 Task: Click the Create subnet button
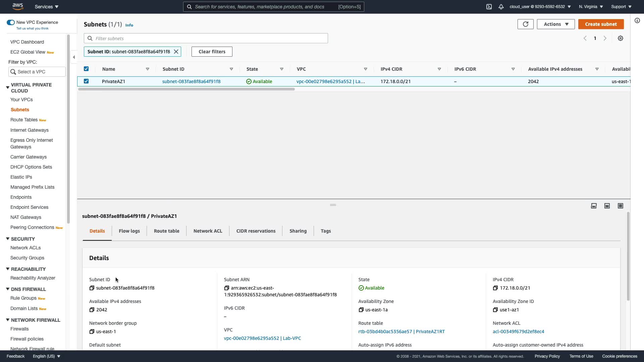click(x=601, y=24)
